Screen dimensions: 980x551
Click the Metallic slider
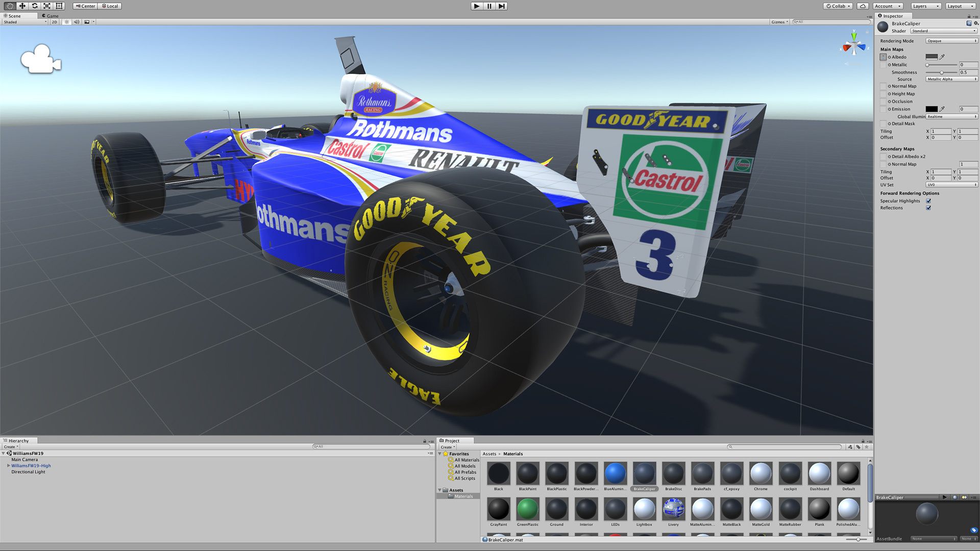tap(942, 65)
